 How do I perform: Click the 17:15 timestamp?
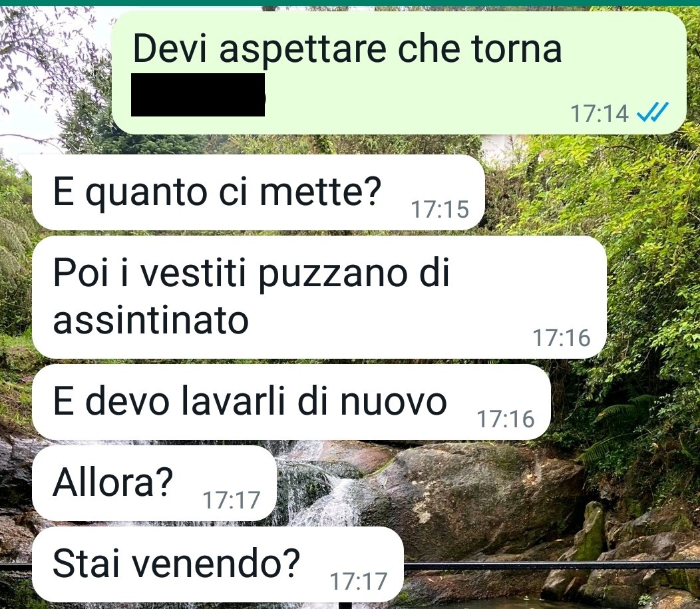pyautogui.click(x=440, y=209)
